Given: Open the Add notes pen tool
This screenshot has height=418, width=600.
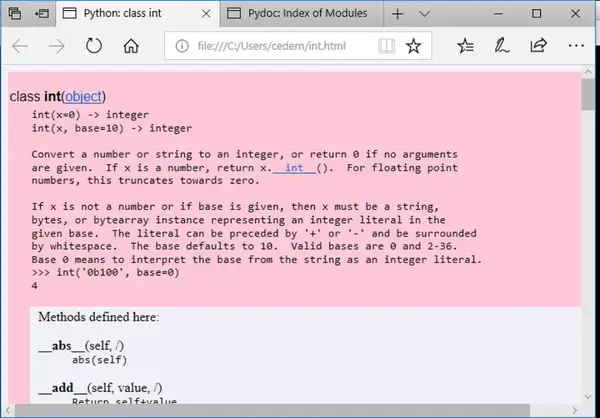Looking at the screenshot, I should (501, 46).
